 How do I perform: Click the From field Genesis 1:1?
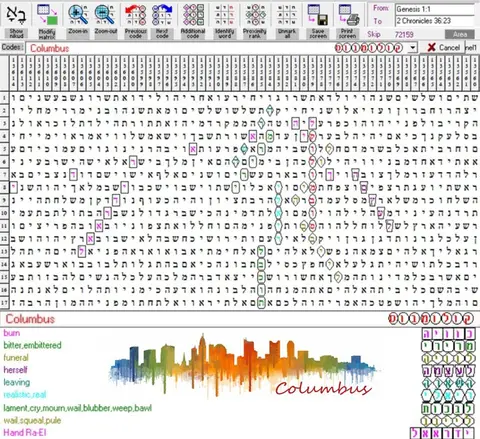(x=435, y=9)
